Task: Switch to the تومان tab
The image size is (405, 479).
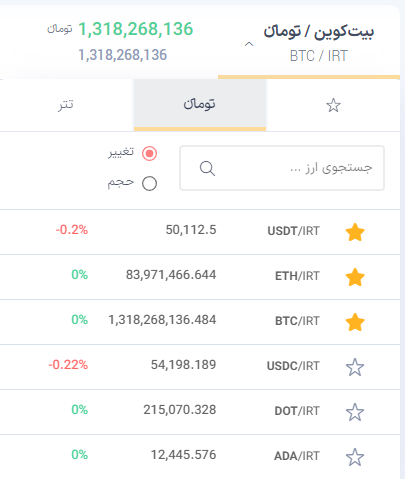Action: (x=200, y=105)
